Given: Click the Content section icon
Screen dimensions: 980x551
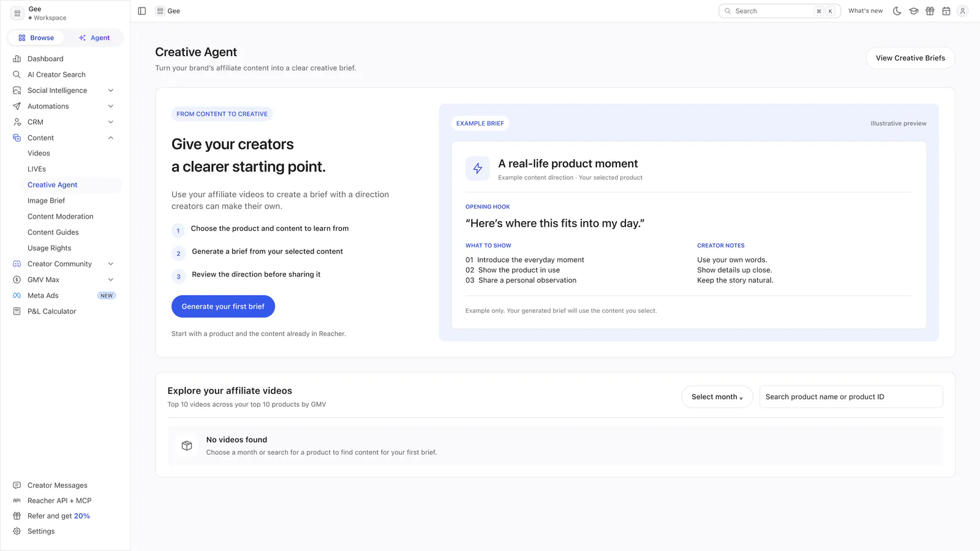Looking at the screenshot, I should 17,138.
